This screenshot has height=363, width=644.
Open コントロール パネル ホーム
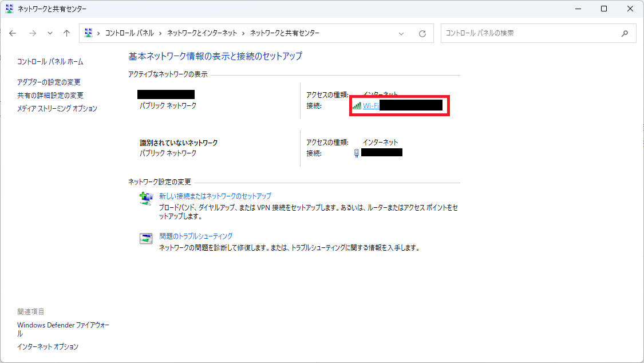pyautogui.click(x=50, y=62)
